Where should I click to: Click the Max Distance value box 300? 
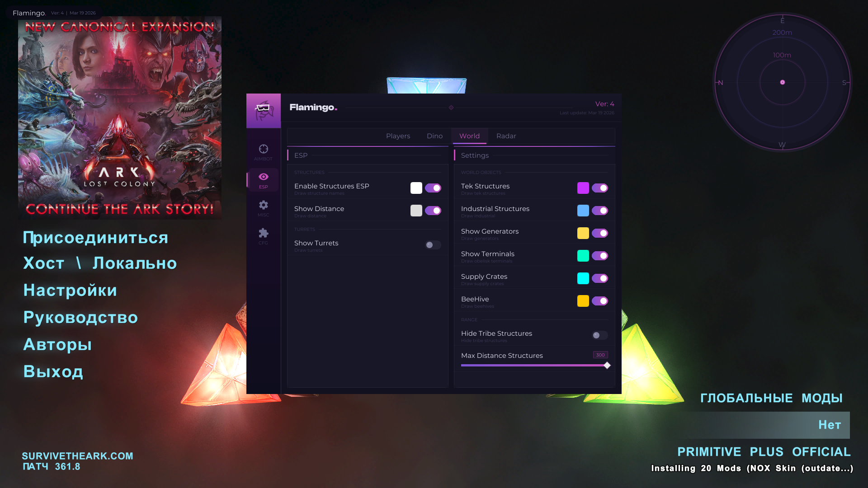(600, 355)
